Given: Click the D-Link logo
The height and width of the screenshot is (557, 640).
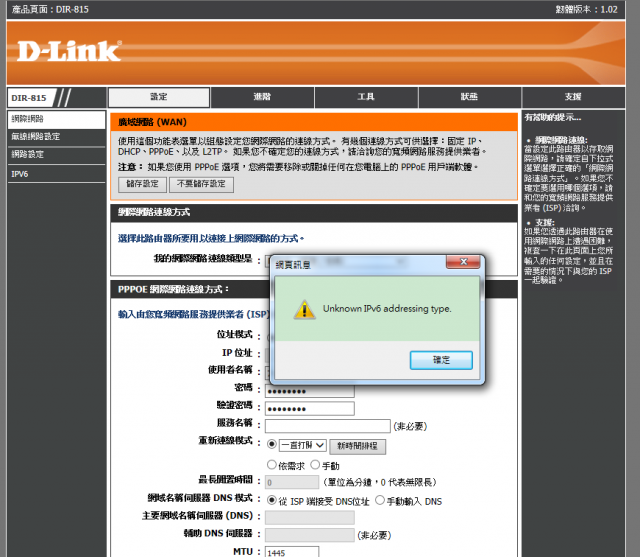Looking at the screenshot, I should pyautogui.click(x=69, y=51).
